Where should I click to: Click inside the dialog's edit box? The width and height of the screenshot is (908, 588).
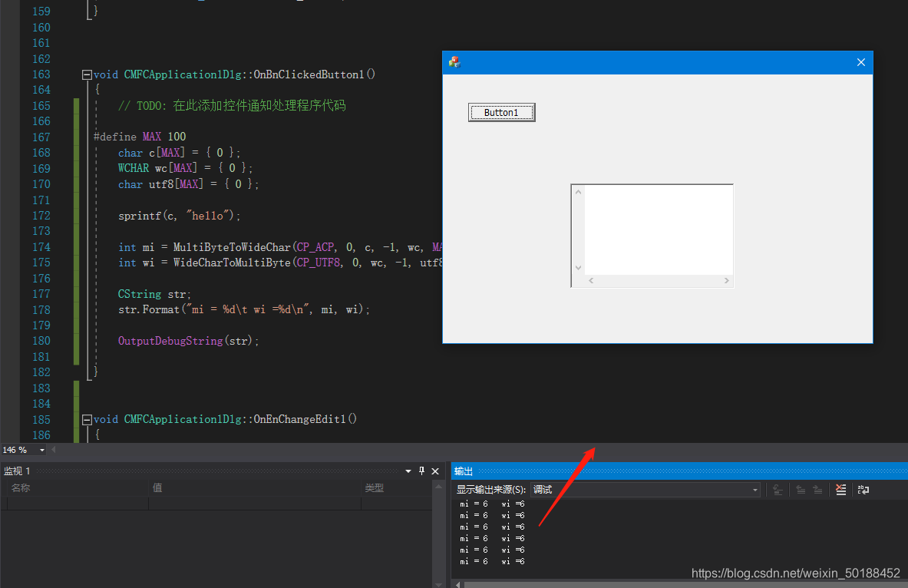659,230
